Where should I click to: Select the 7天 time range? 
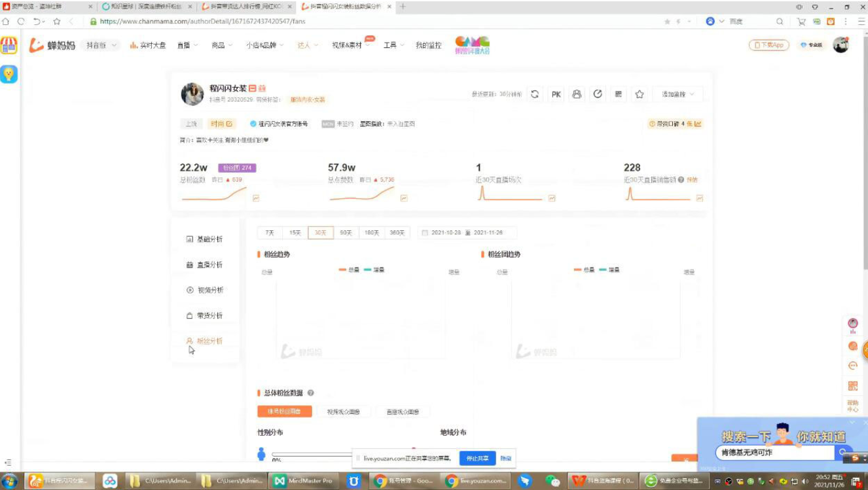tap(270, 233)
